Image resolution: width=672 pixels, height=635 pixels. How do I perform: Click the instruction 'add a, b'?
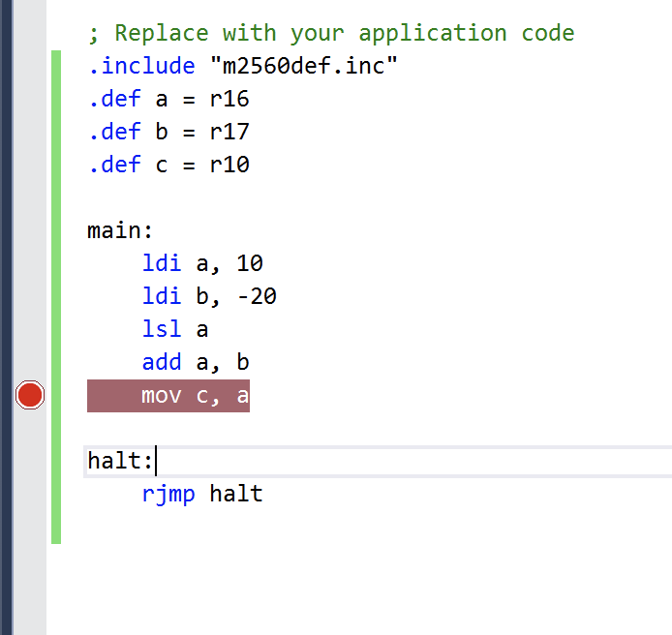[196, 362]
